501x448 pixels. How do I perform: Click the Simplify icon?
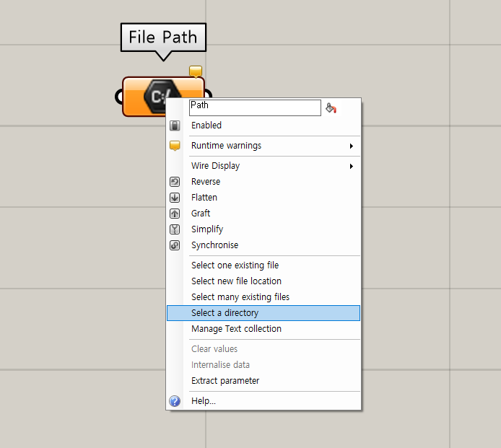pyautogui.click(x=175, y=229)
